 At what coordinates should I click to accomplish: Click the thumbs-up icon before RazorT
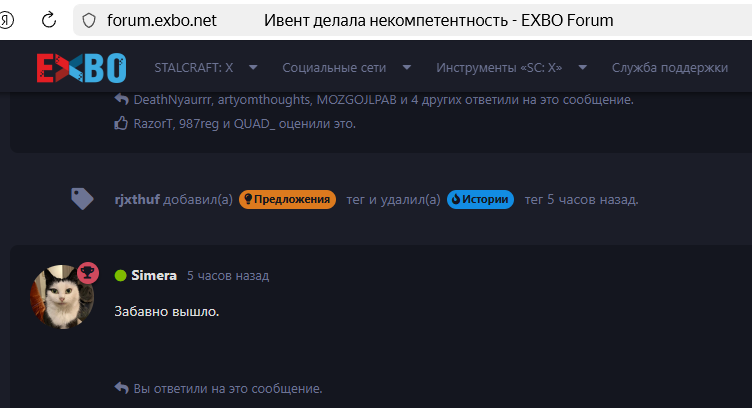pos(121,124)
